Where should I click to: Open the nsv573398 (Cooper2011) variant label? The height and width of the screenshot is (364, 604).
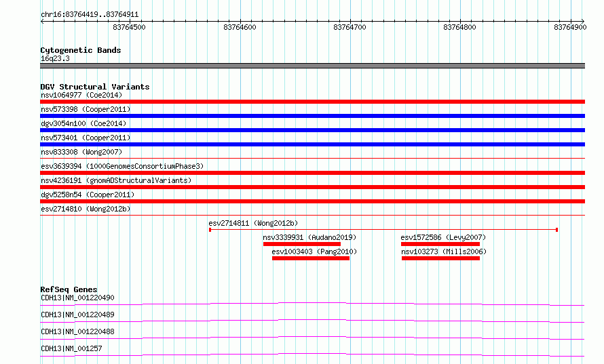pyautogui.click(x=86, y=109)
